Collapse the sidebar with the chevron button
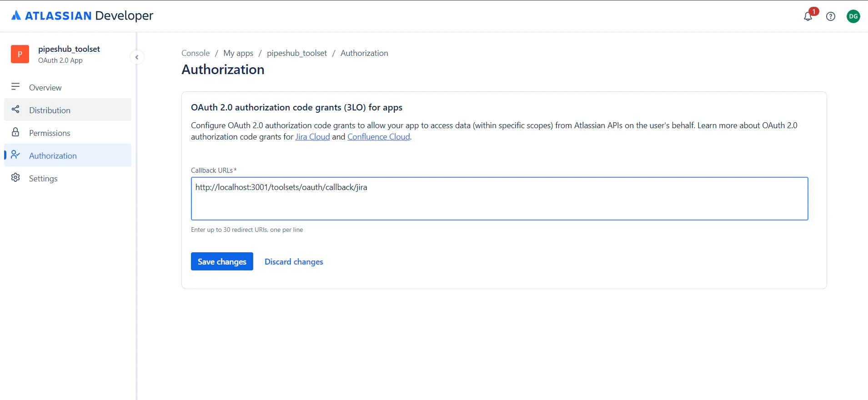The height and width of the screenshot is (400, 868). tap(137, 57)
